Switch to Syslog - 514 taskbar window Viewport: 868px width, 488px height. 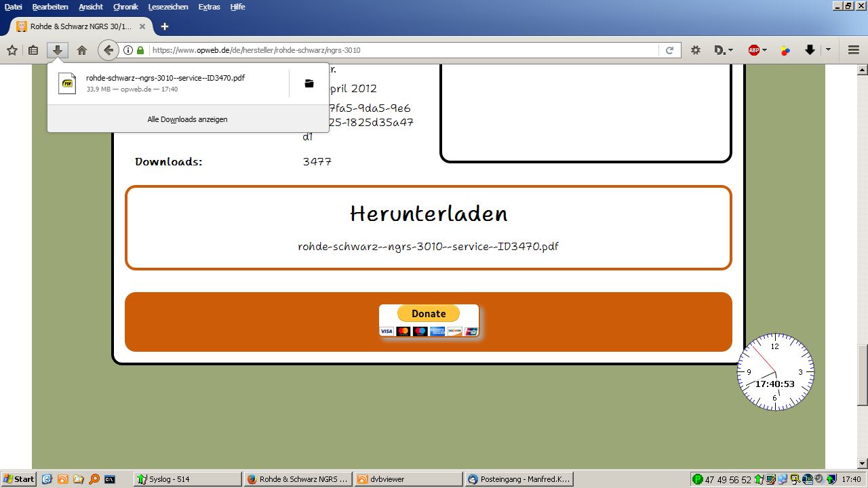coord(188,479)
